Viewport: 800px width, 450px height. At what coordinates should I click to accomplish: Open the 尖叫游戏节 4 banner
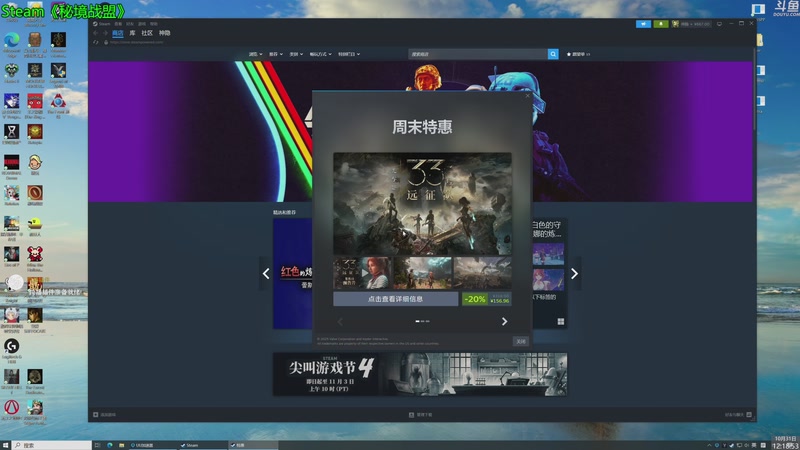coord(420,374)
